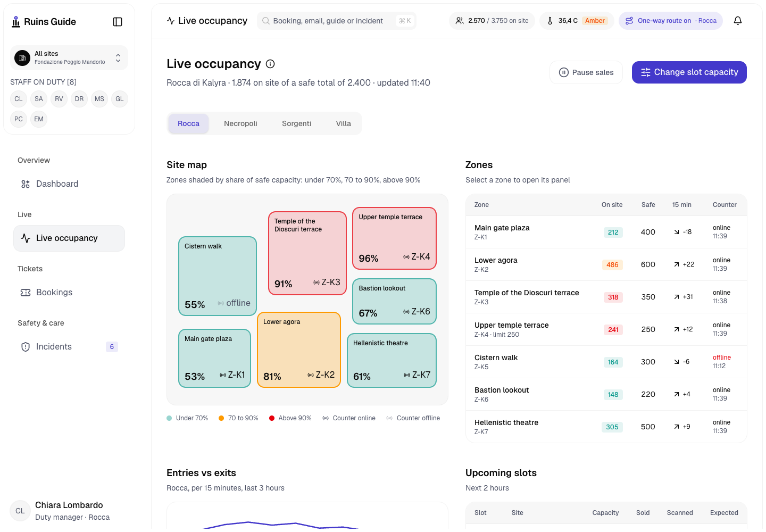Collapse the sidebar panel icon
The height and width of the screenshot is (532, 766).
click(118, 22)
